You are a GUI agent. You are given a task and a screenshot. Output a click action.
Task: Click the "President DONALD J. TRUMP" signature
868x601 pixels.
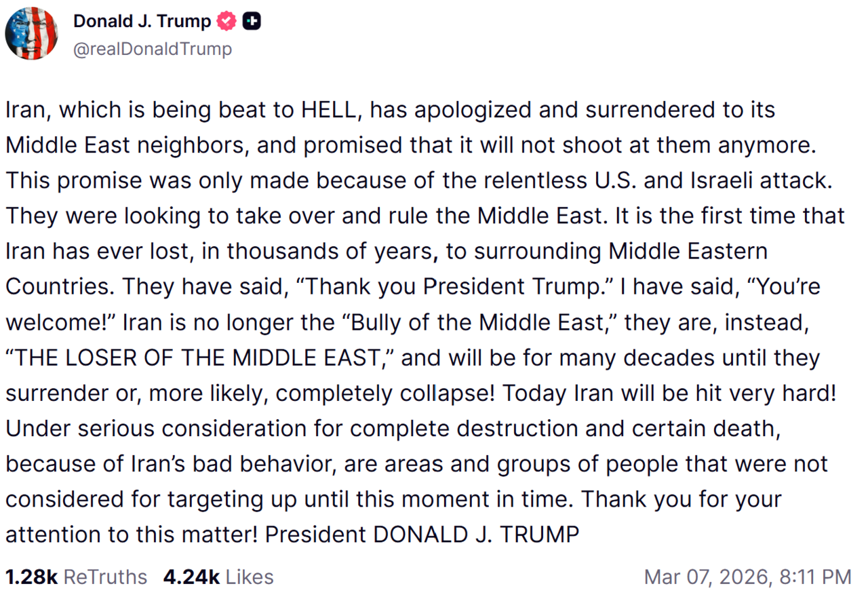coord(422,535)
